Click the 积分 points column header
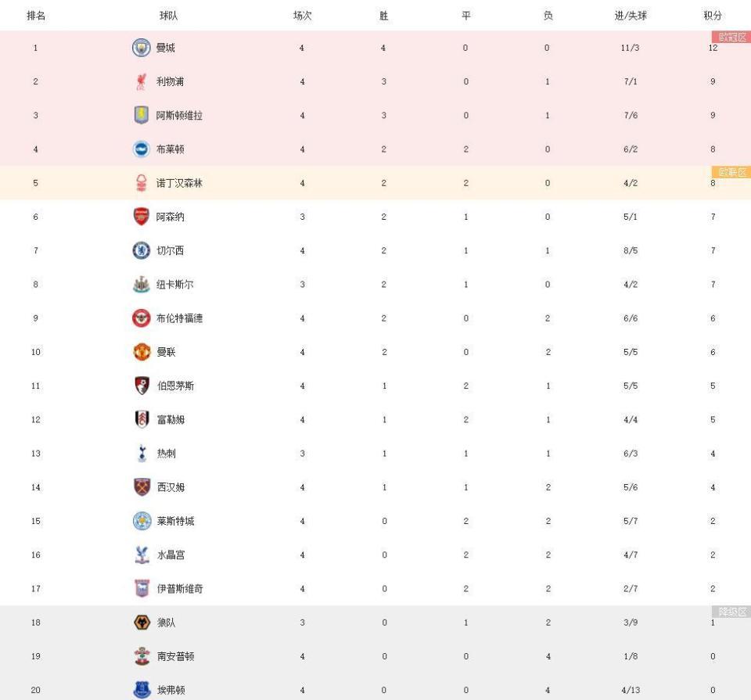 [x=713, y=16]
